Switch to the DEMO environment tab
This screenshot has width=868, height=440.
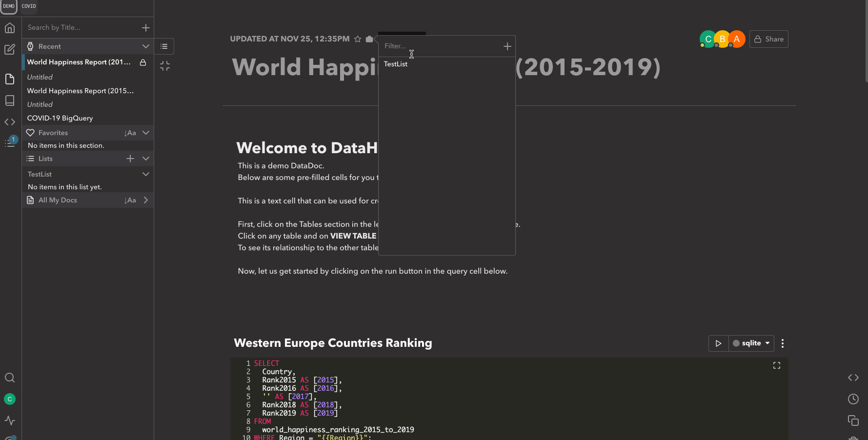click(9, 6)
